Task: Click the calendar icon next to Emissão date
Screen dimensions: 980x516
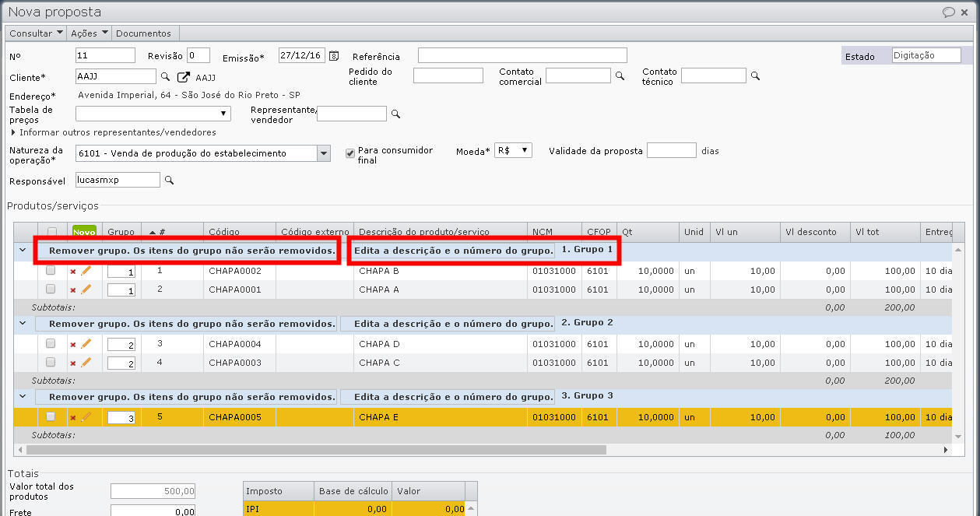Action: pos(333,56)
